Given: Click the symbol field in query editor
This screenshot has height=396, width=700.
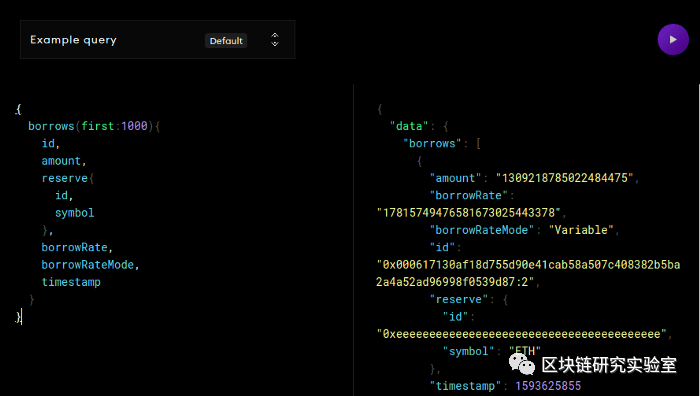Looking at the screenshot, I should pos(75,213).
